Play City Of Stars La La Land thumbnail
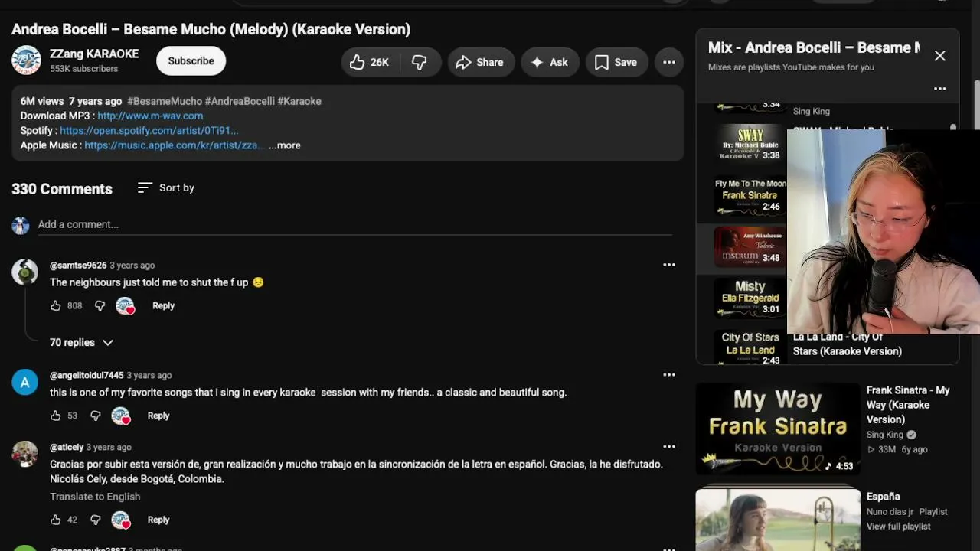Image resolution: width=980 pixels, height=551 pixels. [750, 347]
